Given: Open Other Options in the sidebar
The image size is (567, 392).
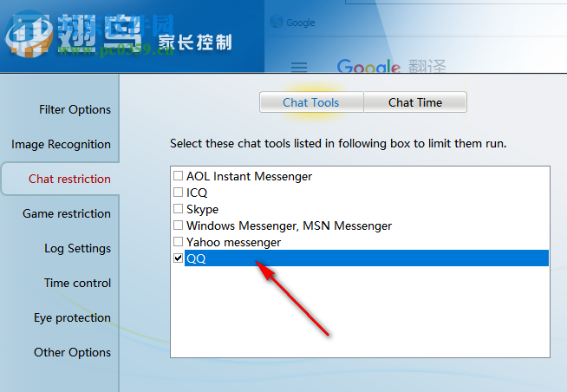Looking at the screenshot, I should pos(72,352).
